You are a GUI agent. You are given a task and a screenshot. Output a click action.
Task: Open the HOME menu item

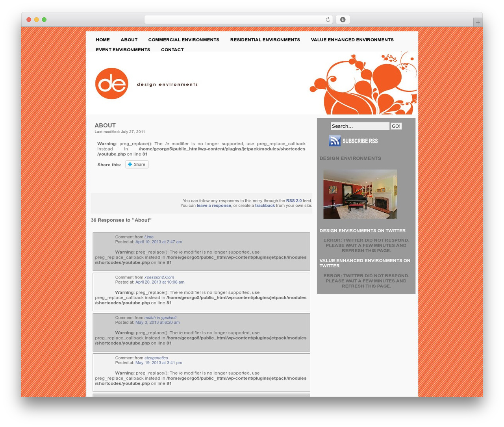pyautogui.click(x=103, y=40)
